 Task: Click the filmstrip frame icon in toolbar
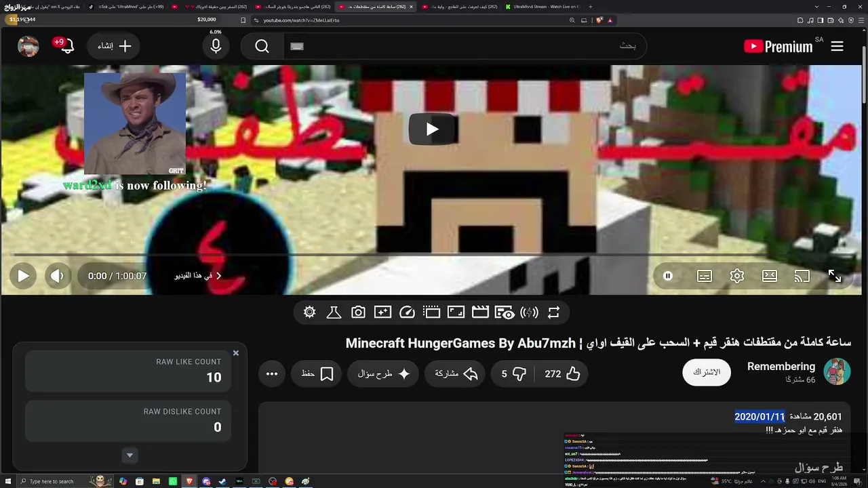point(431,312)
